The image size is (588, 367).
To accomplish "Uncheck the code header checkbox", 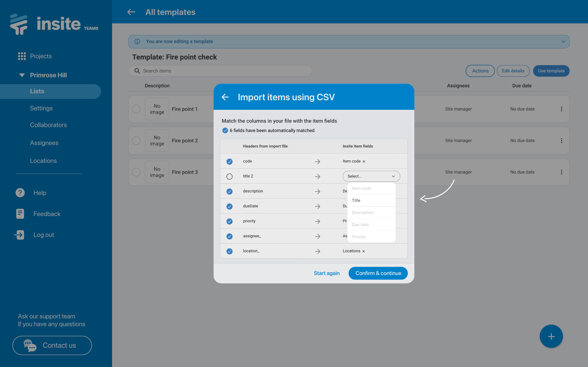I will 229,161.
